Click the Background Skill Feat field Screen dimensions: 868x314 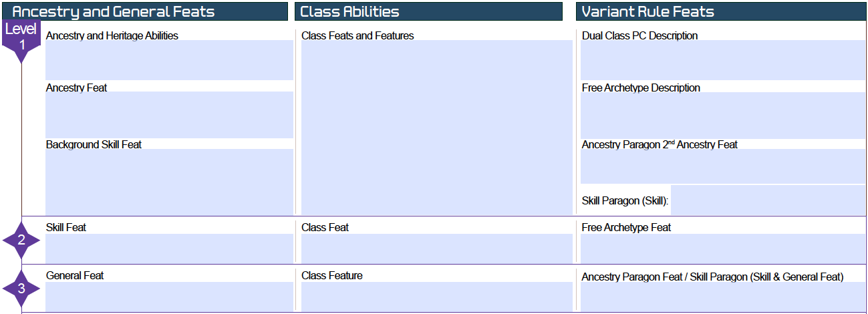point(169,182)
